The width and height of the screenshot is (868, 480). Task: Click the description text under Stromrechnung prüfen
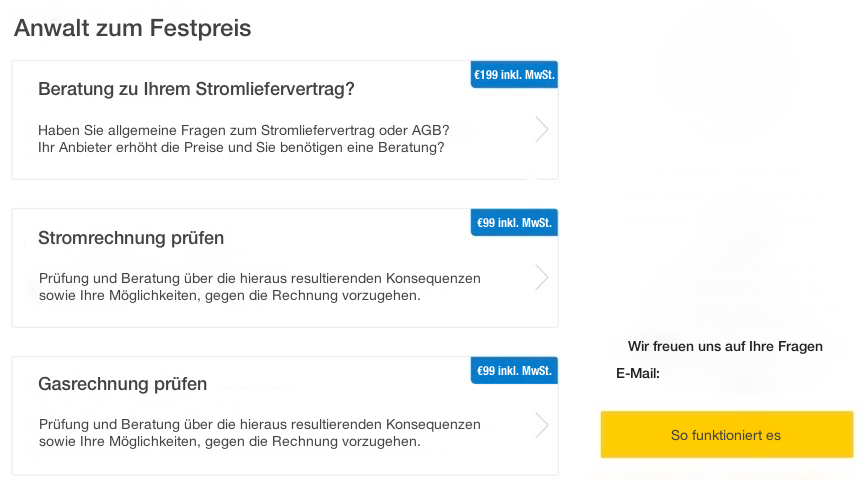(259, 286)
